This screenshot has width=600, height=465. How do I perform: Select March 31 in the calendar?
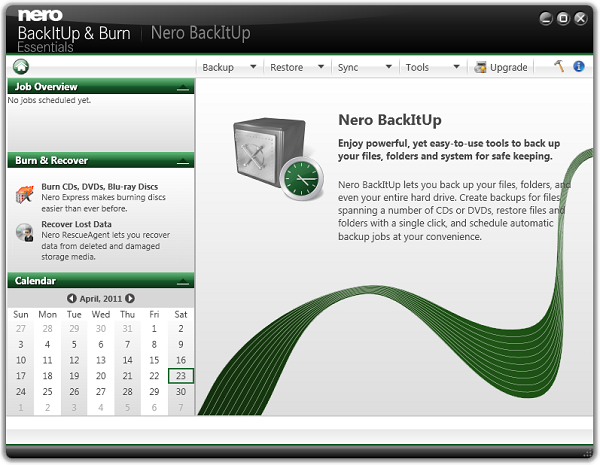click(x=127, y=329)
